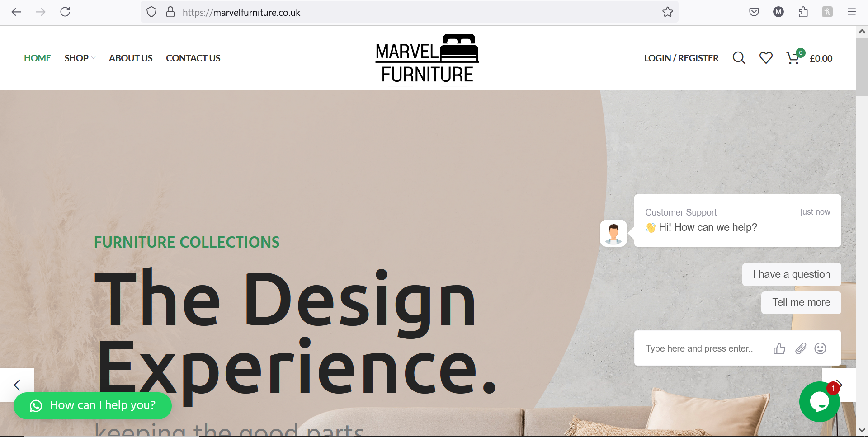This screenshot has height=437, width=868.
Task: Open the green chat bubble launcher
Action: coord(819,402)
